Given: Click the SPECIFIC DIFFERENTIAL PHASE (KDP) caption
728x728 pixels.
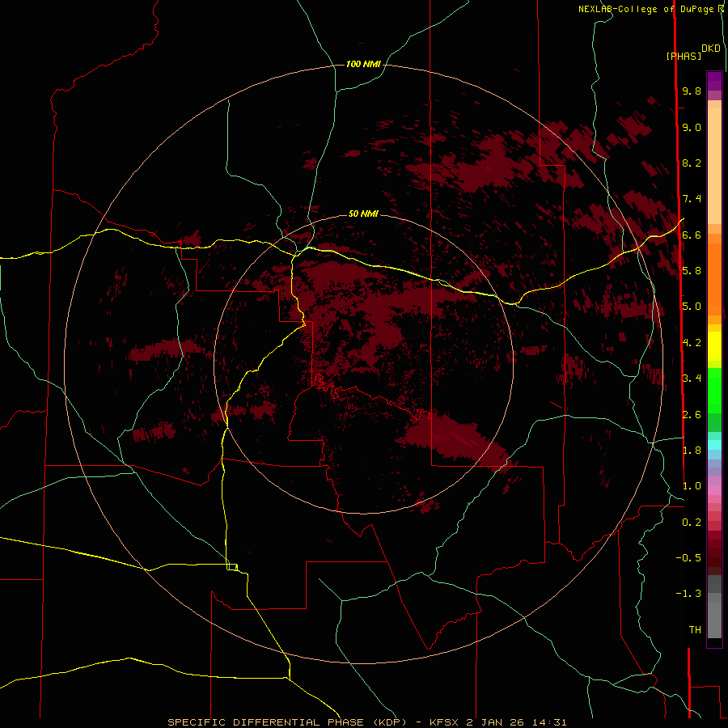Looking at the screenshot, I should point(287,722).
